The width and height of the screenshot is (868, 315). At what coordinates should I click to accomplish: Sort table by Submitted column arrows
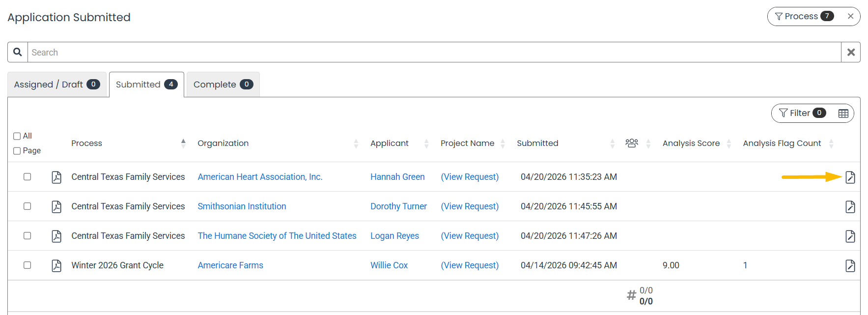coord(612,143)
